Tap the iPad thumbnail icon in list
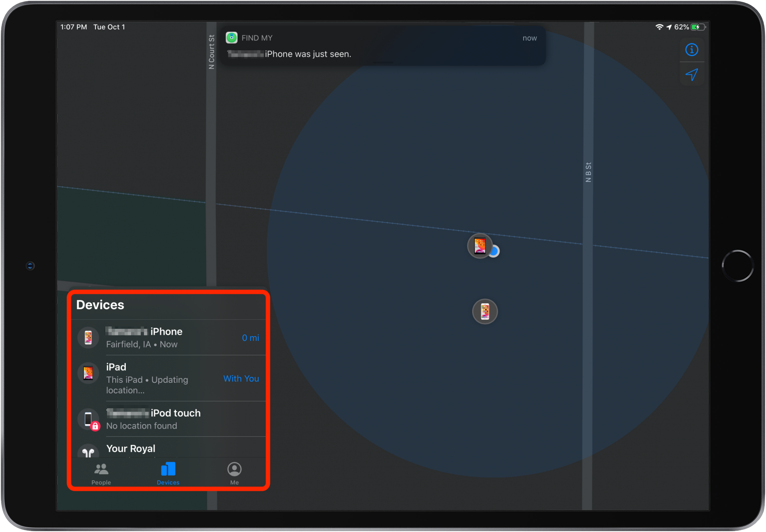Screen dimensions: 766x532 [x=88, y=373]
